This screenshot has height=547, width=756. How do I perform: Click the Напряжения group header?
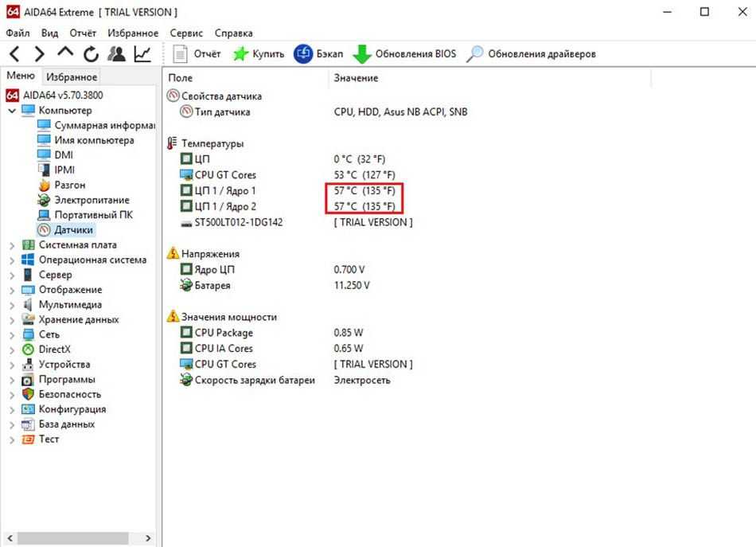click(203, 254)
